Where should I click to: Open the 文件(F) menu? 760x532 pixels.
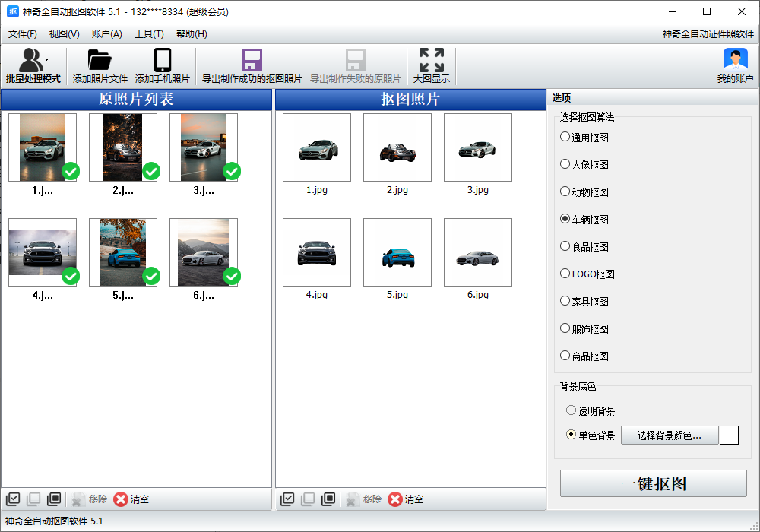click(x=23, y=34)
